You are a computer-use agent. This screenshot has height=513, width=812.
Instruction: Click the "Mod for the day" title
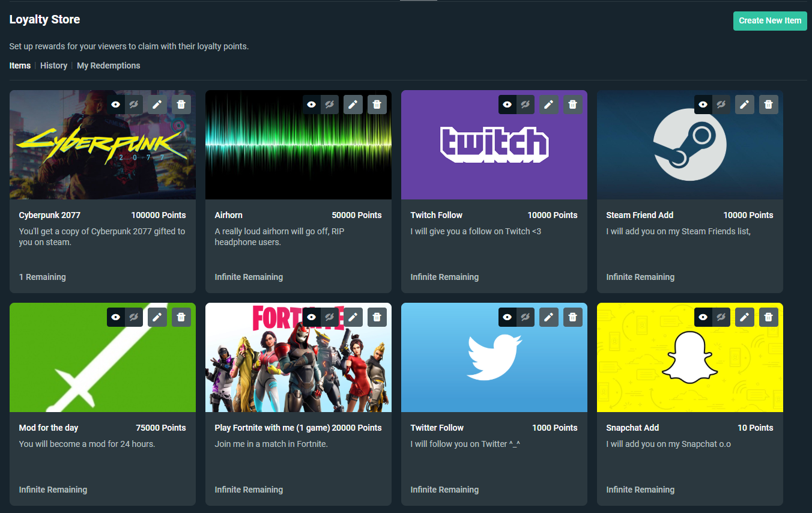(x=49, y=428)
